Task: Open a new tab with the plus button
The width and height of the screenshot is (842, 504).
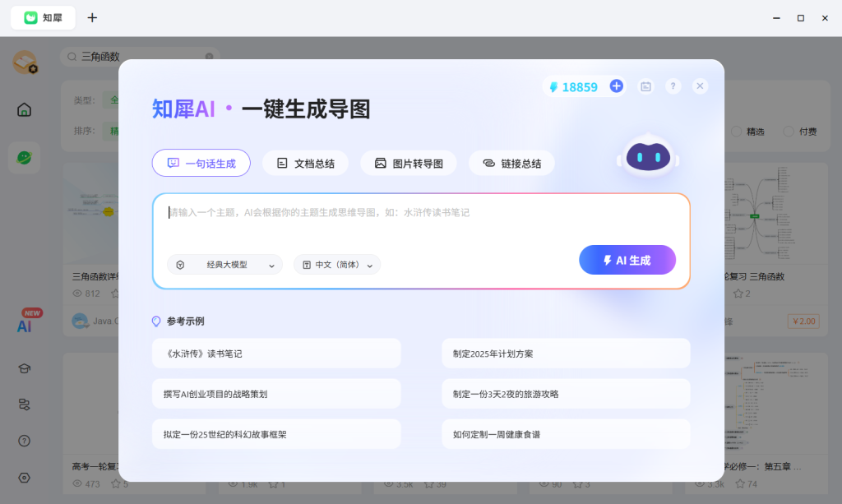Action: click(92, 18)
